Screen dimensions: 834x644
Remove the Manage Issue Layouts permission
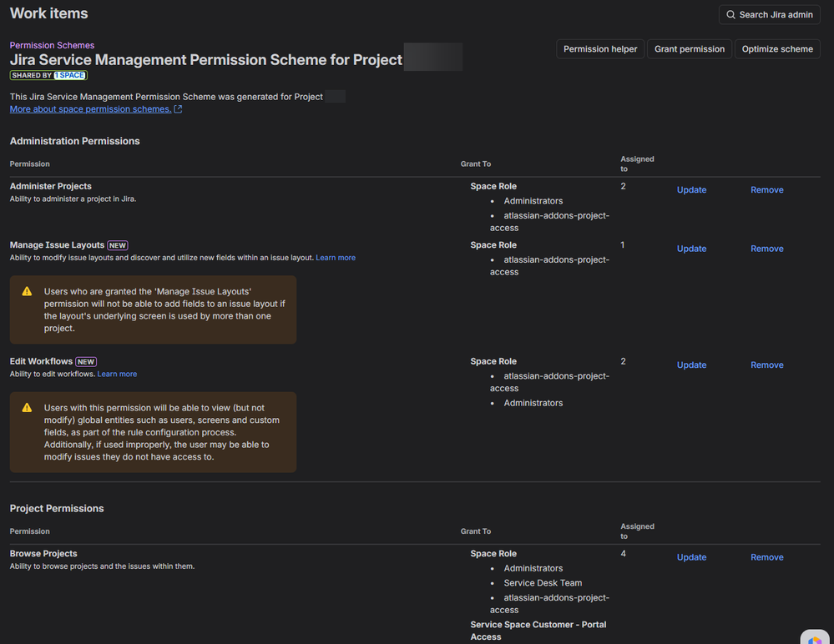(766, 249)
